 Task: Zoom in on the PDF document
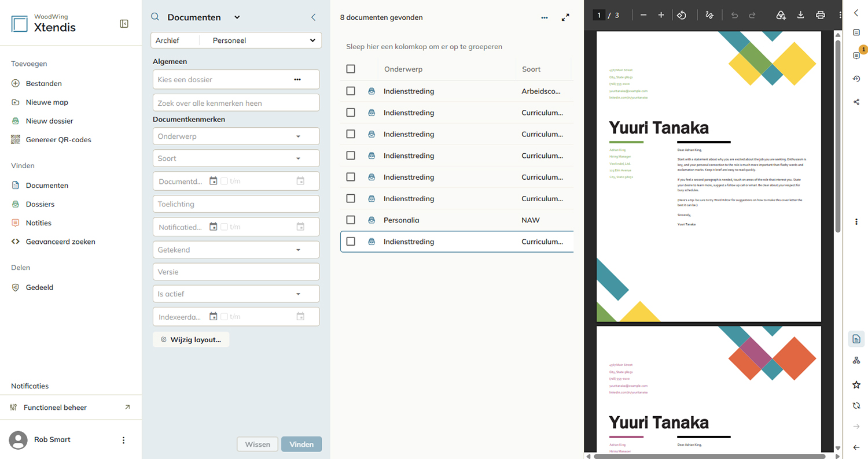pos(661,15)
